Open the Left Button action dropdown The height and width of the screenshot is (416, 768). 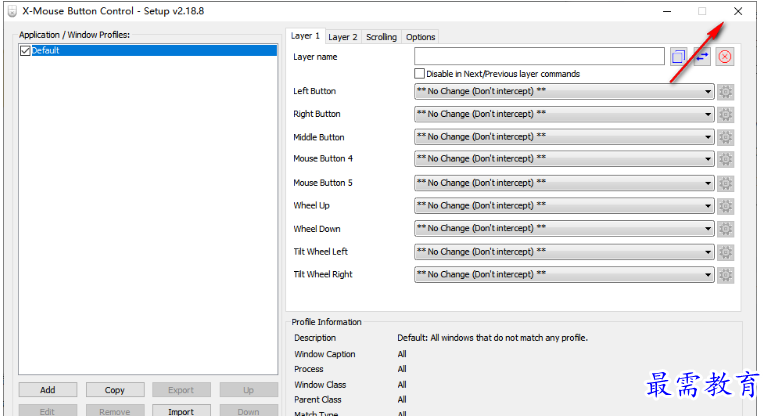[564, 91]
